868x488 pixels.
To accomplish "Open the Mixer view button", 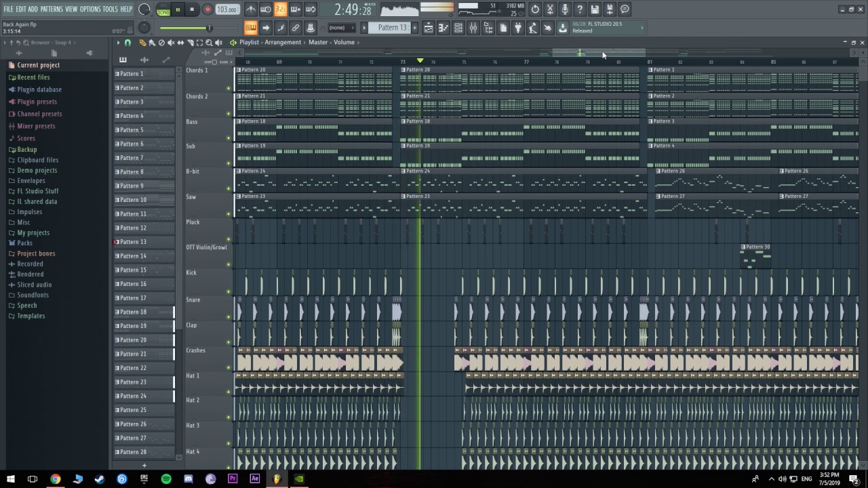I will tap(473, 28).
